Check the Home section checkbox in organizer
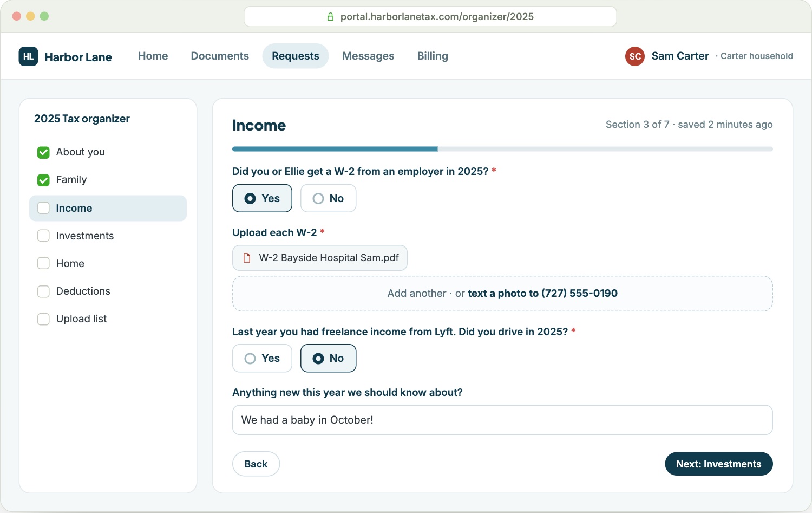 (43, 263)
